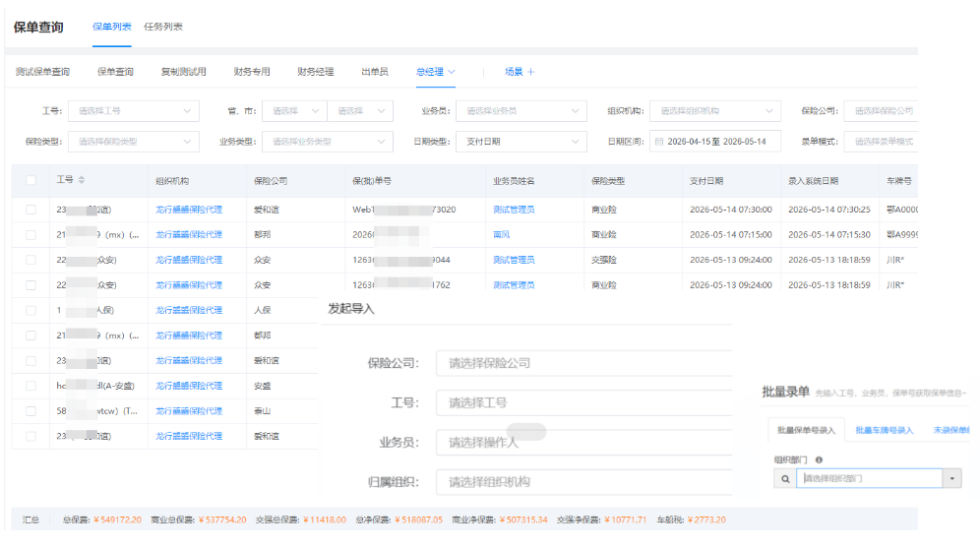980x549 pixels.
Task: Open the 测试保单查询 scene tab
Action: click(x=42, y=72)
